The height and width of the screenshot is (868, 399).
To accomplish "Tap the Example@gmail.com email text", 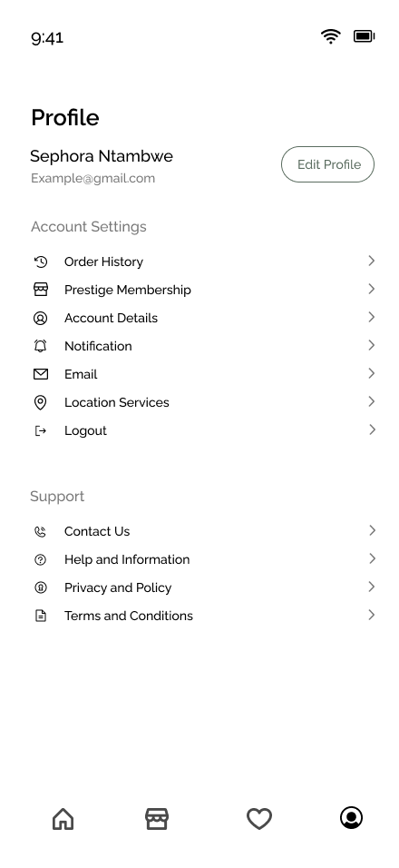I will click(x=92, y=178).
